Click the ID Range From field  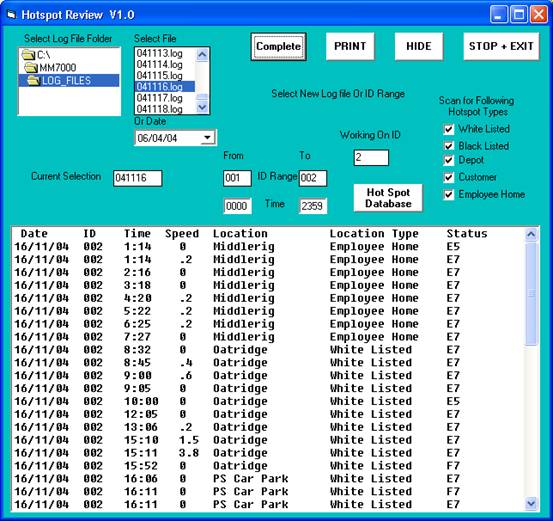237,178
